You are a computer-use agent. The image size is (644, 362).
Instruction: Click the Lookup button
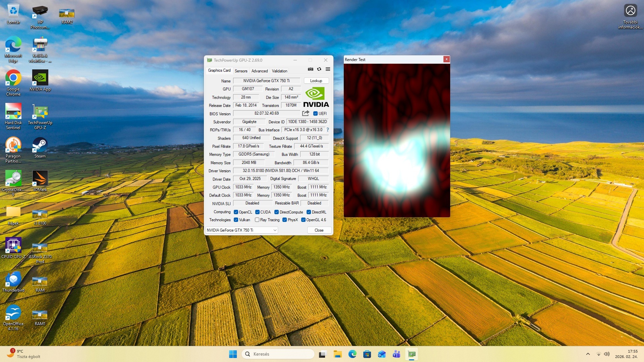[316, 81]
